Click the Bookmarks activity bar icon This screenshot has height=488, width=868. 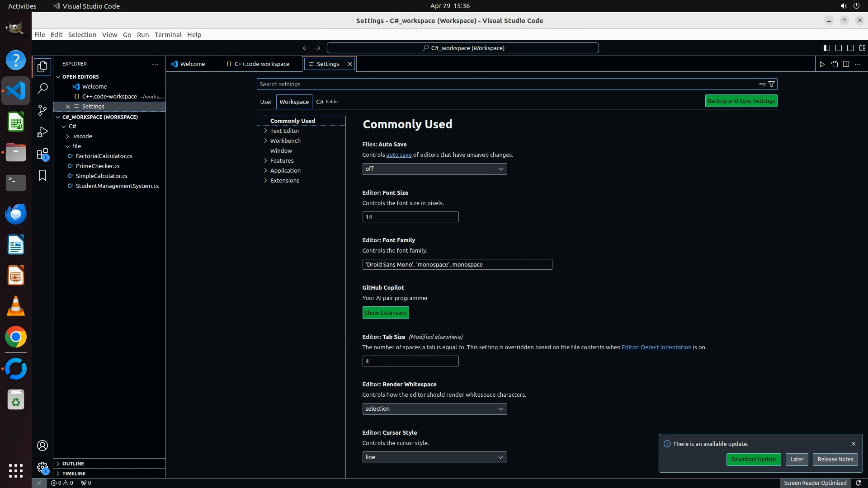coord(42,175)
